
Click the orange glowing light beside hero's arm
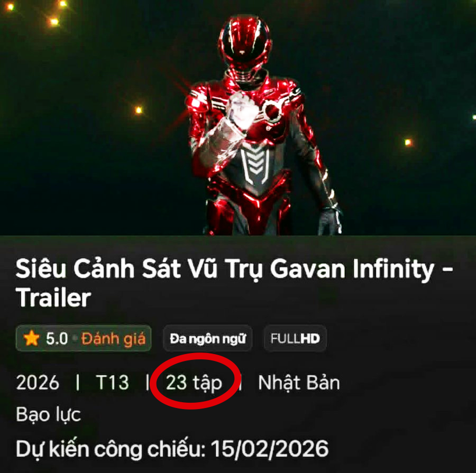coord(139,110)
